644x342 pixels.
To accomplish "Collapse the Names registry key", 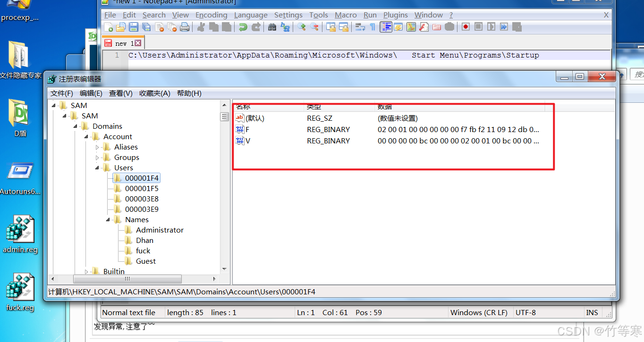I will coord(109,220).
